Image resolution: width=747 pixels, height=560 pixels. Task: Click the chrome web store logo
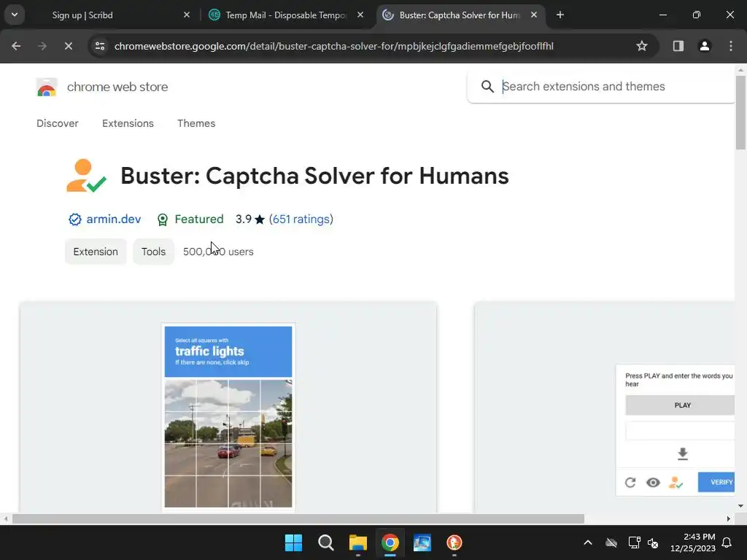(x=47, y=87)
